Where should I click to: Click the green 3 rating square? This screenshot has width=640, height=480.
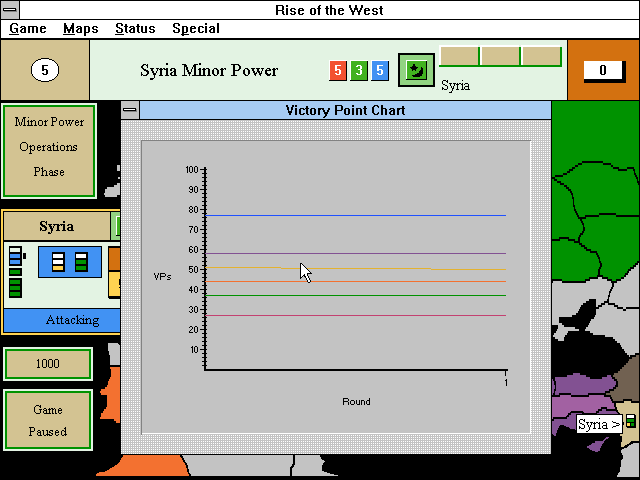pyautogui.click(x=359, y=70)
